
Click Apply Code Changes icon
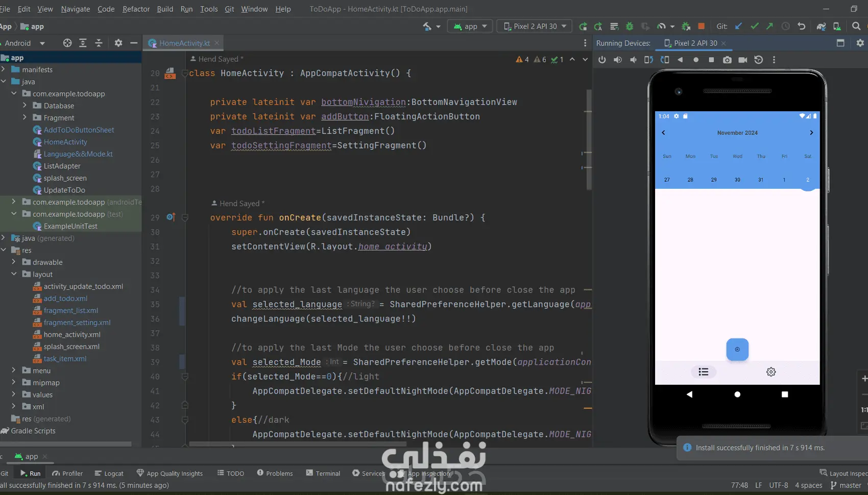click(614, 27)
